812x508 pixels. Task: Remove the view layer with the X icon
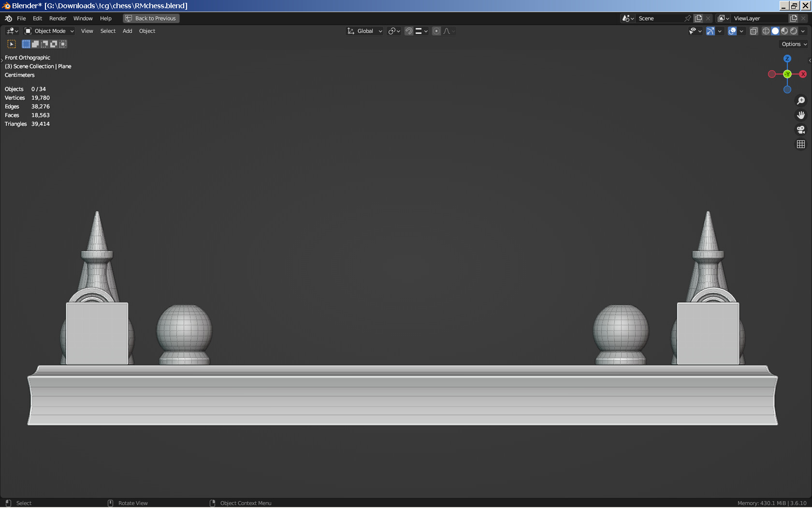point(803,18)
